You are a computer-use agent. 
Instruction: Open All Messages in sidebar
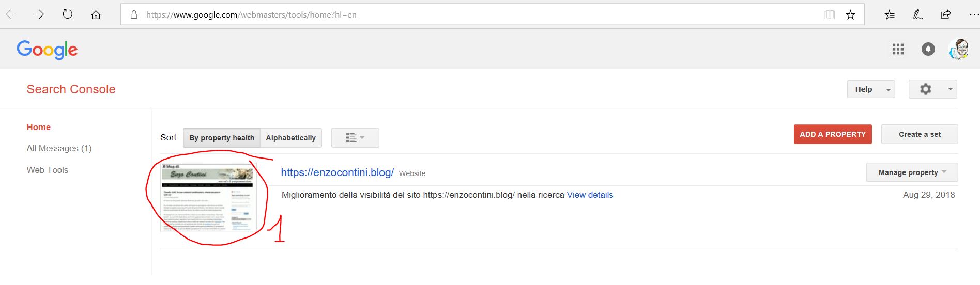click(x=59, y=148)
